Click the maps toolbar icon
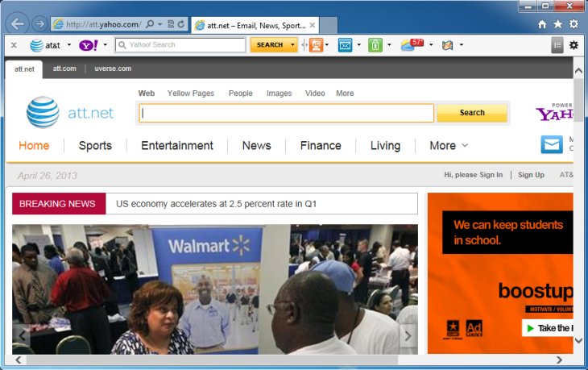Image resolution: width=588 pixels, height=370 pixels. pos(447,45)
